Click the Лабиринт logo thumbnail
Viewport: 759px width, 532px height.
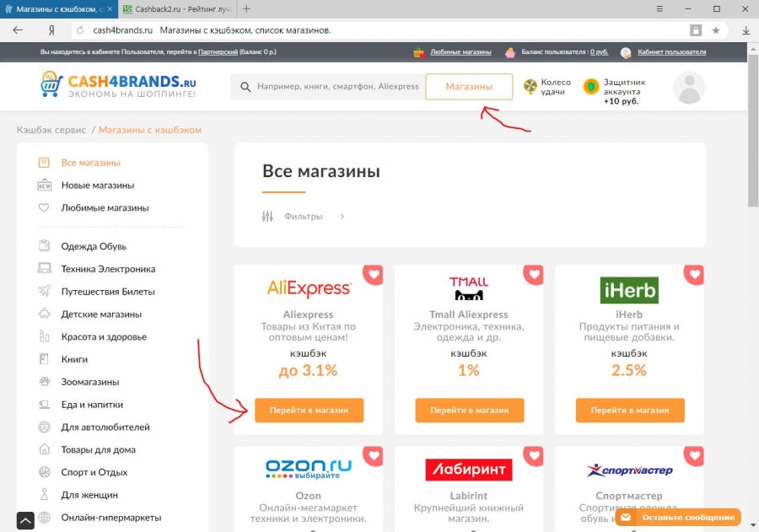coord(469,470)
